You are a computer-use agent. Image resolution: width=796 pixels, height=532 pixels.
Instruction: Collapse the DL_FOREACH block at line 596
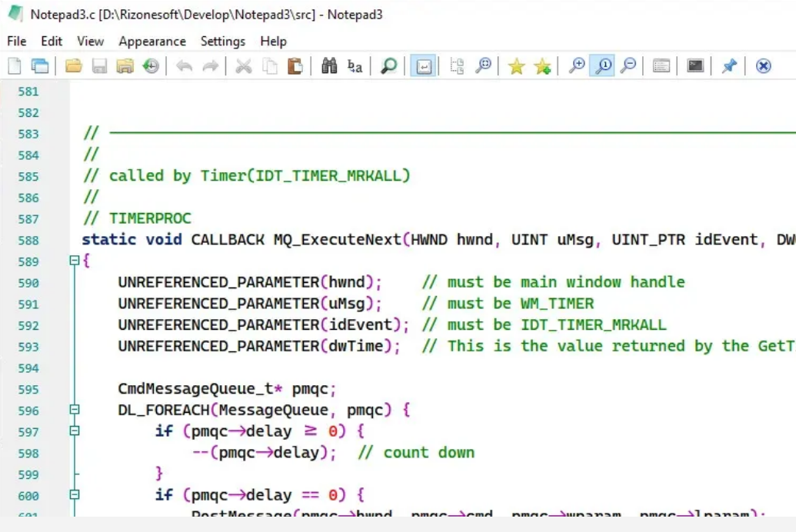74,410
